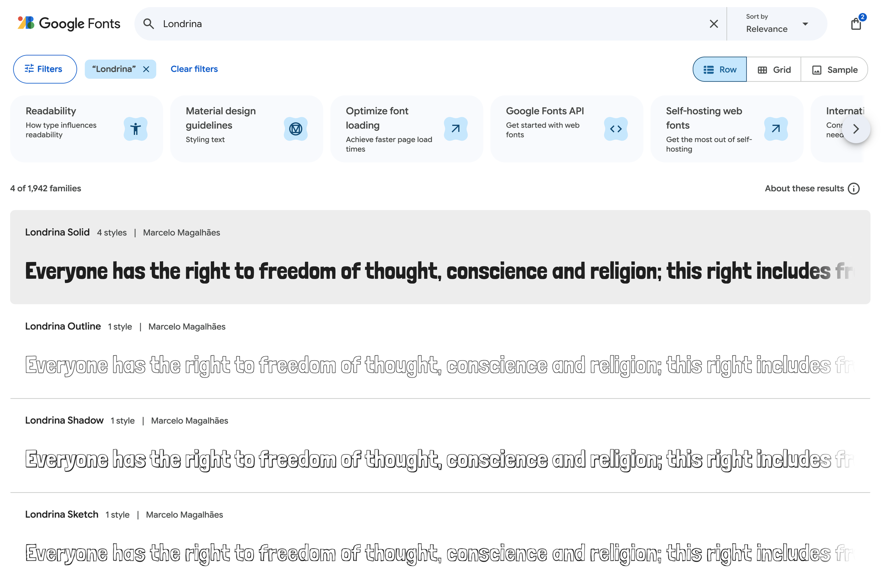This screenshot has width=886, height=588.
Task: Remove the “Londrina” filter chip
Action: (x=146, y=69)
